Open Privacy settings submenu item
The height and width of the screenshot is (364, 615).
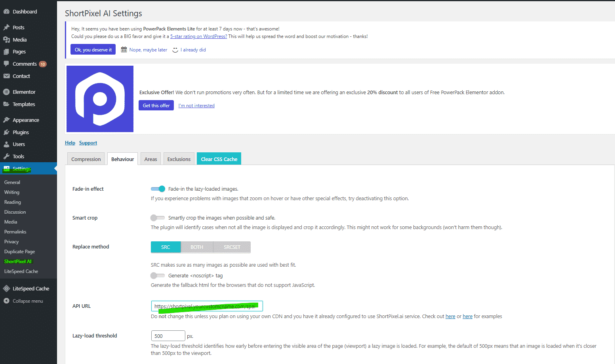coord(11,242)
